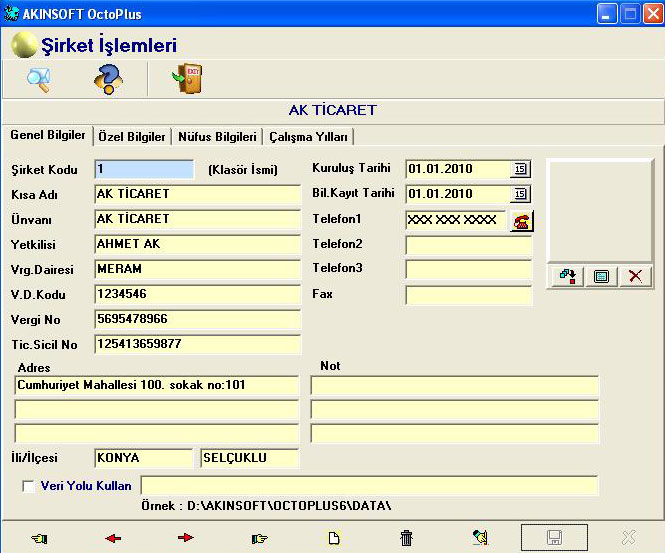Screen dimensions: 665x553
Task: Click the save floppy disk button
Action: (554, 538)
